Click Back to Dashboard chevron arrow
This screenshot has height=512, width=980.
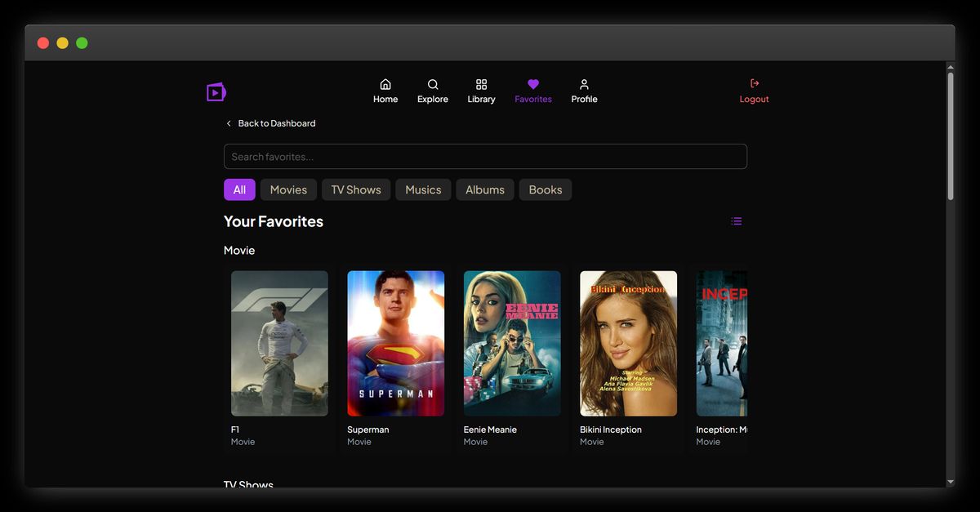(229, 123)
